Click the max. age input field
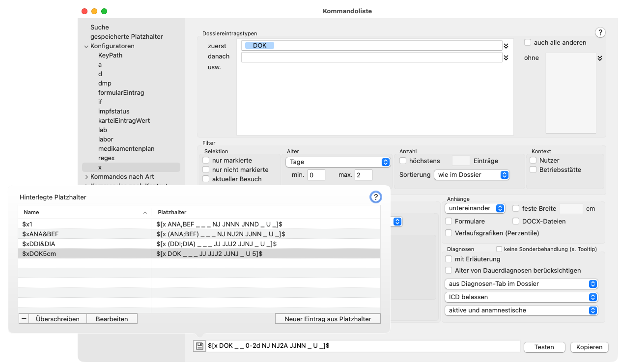The image size is (620, 364). pyautogui.click(x=364, y=175)
